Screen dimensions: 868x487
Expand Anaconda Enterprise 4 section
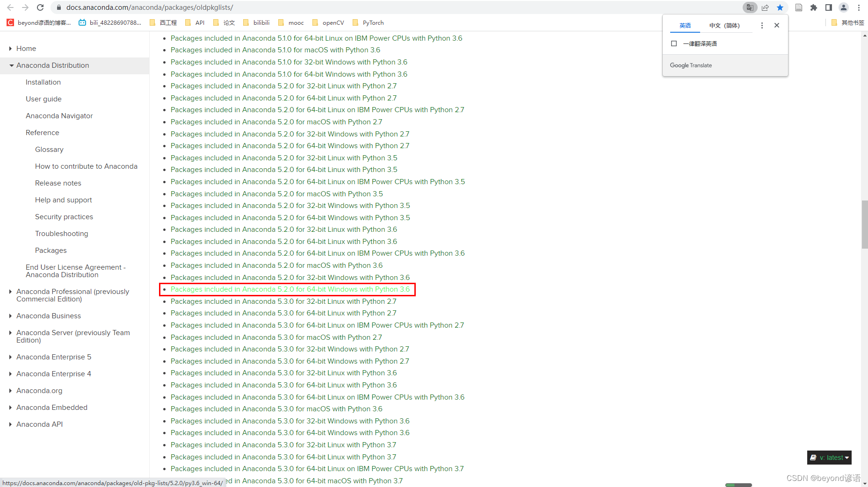(10, 374)
